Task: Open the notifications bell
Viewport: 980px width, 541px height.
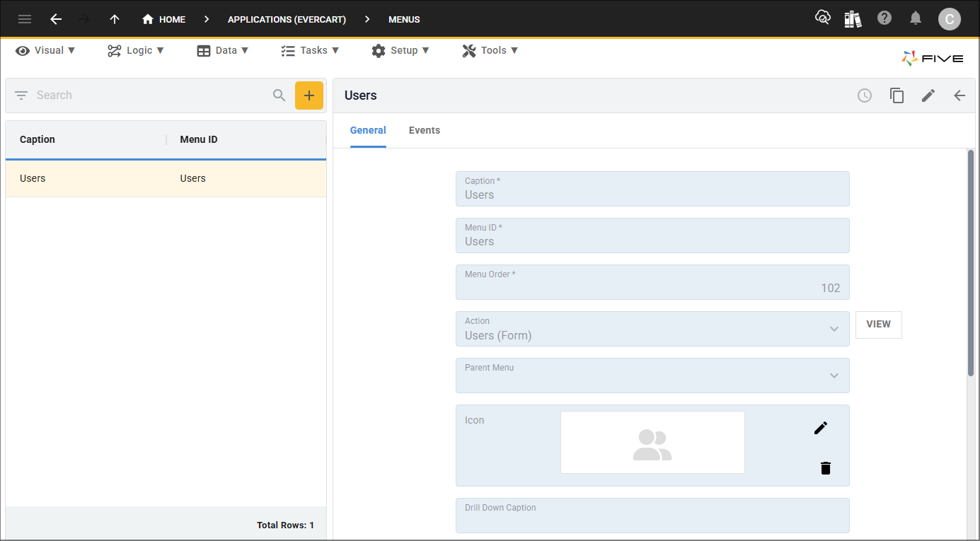Action: 916,18
